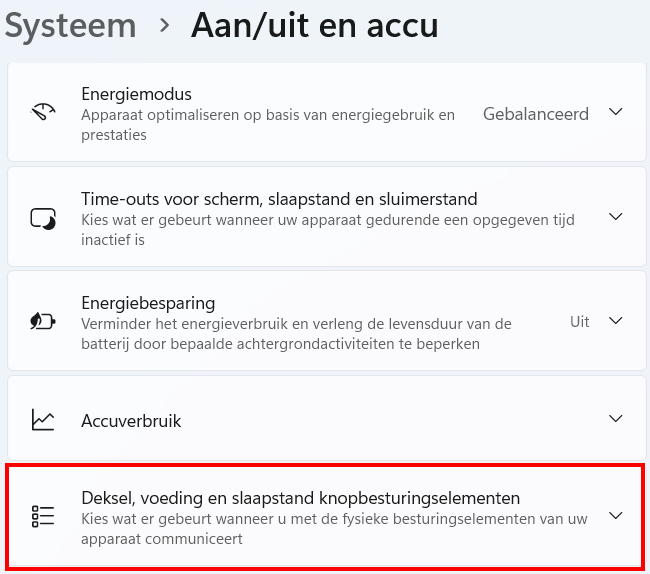Click the Energiemodus speedometer icon

[x=42, y=112]
